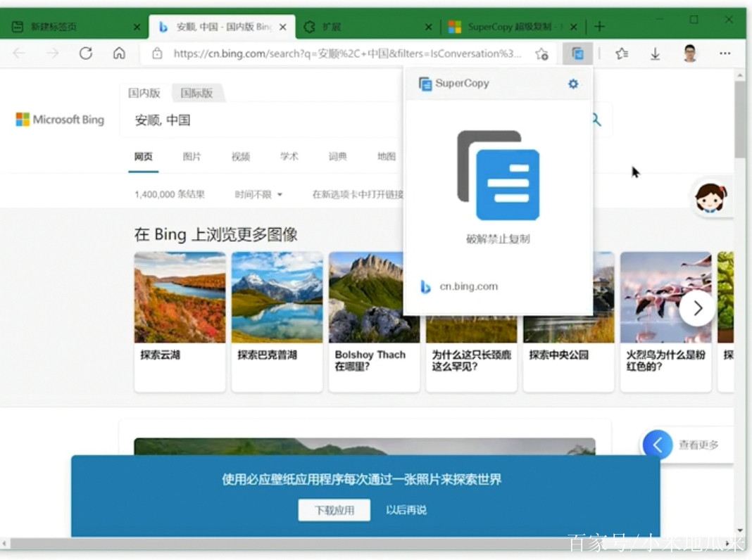This screenshot has width=752, height=560.
Task: Click the 为什么这只长颈鹿这么罕见 caption
Action: pos(471,360)
